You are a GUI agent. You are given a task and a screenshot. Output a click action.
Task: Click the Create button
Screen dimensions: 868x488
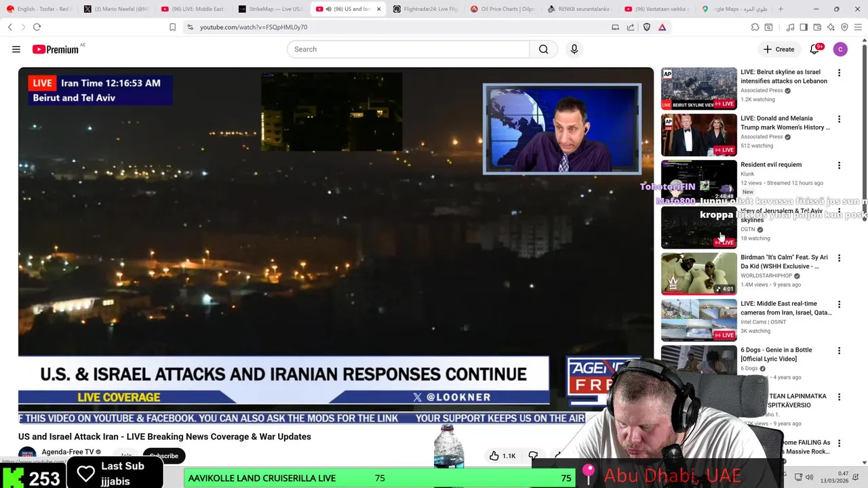point(778,49)
